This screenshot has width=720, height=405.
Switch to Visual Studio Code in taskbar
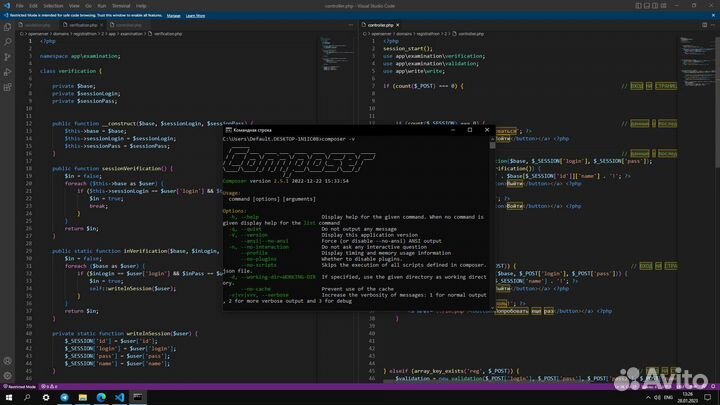tap(119, 397)
